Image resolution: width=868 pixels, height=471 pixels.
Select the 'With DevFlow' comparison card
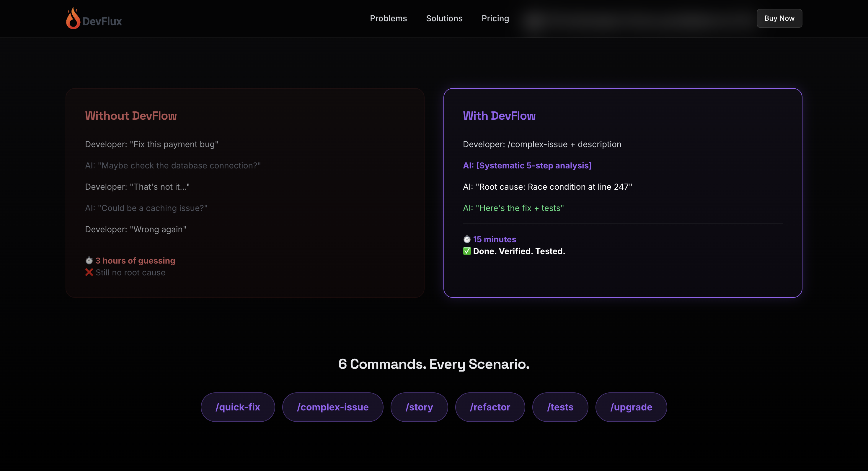(623, 193)
